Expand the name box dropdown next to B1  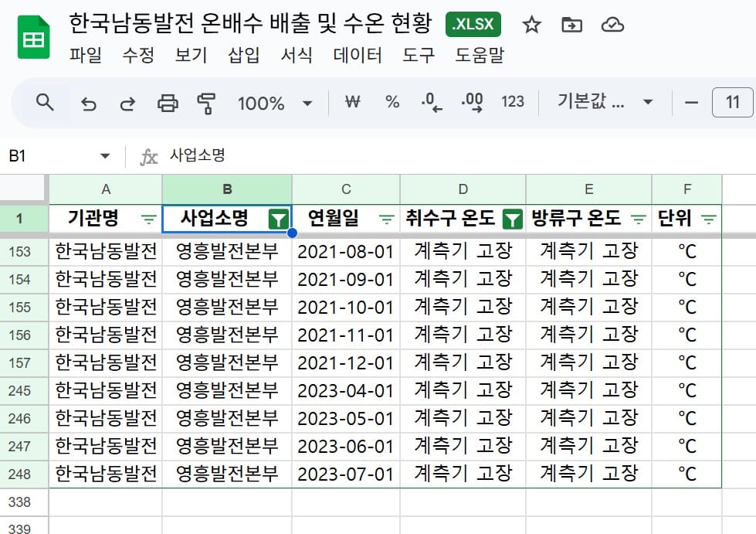tap(105, 156)
